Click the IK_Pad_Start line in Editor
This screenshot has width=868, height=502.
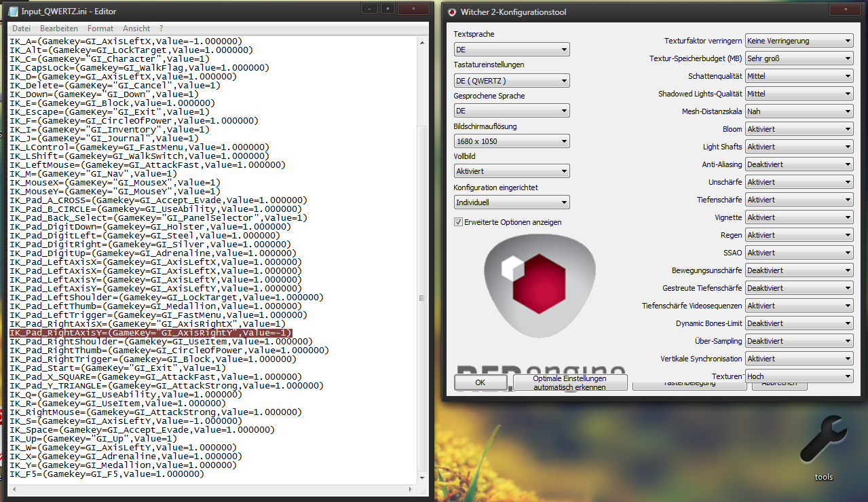coord(117,368)
